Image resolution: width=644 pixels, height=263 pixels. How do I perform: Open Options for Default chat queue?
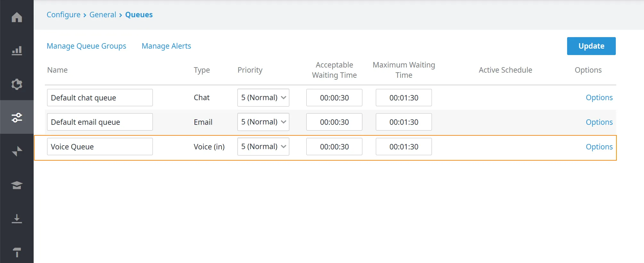point(599,98)
